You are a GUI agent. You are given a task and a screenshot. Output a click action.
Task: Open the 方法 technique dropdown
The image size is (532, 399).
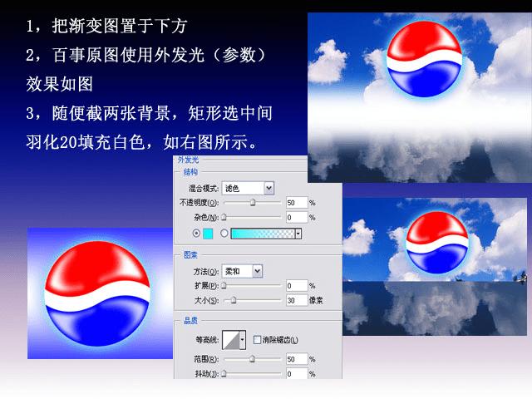click(x=242, y=271)
